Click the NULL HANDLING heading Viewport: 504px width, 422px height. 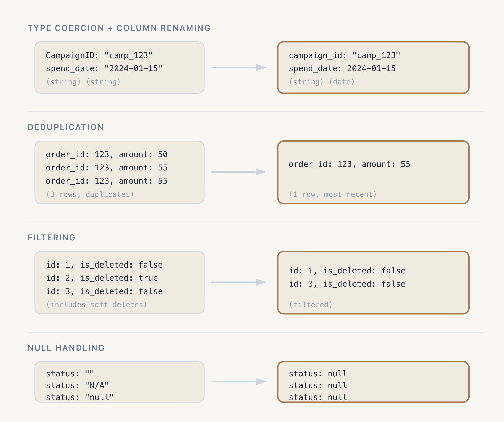(x=66, y=348)
